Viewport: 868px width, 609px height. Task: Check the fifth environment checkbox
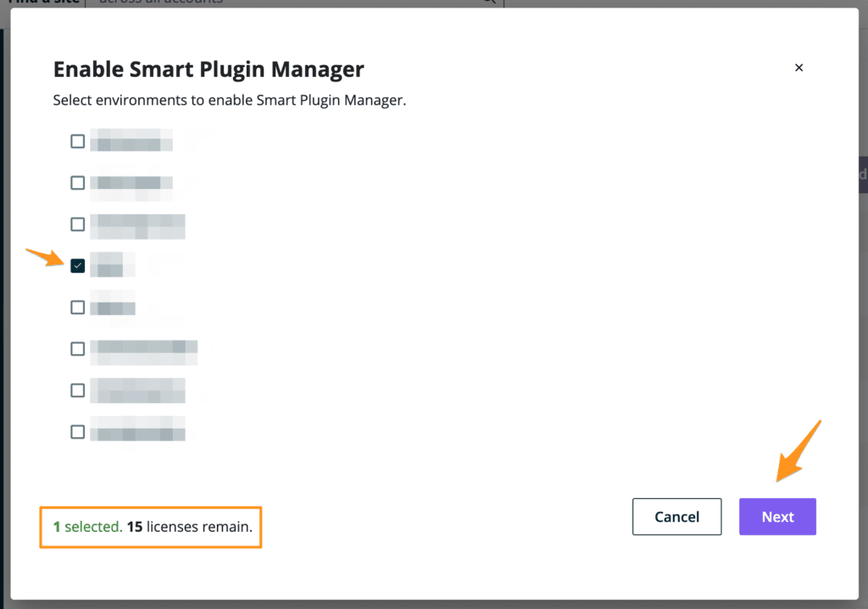pyautogui.click(x=78, y=307)
